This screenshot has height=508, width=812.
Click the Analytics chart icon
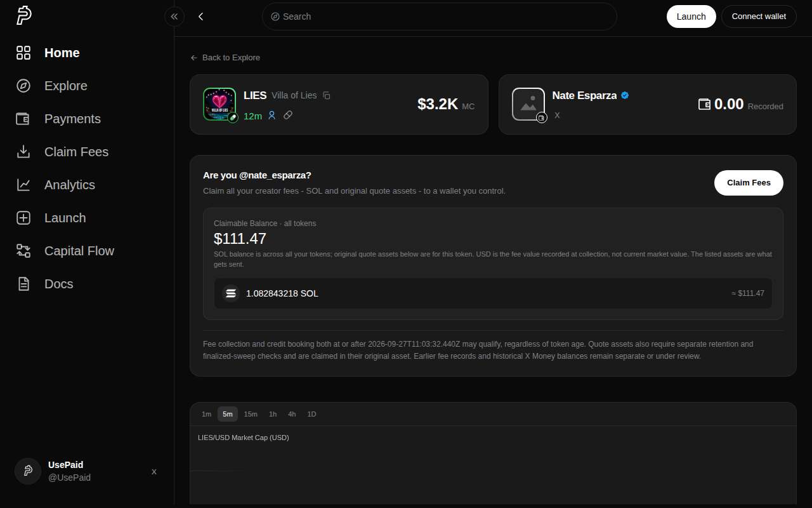23,185
